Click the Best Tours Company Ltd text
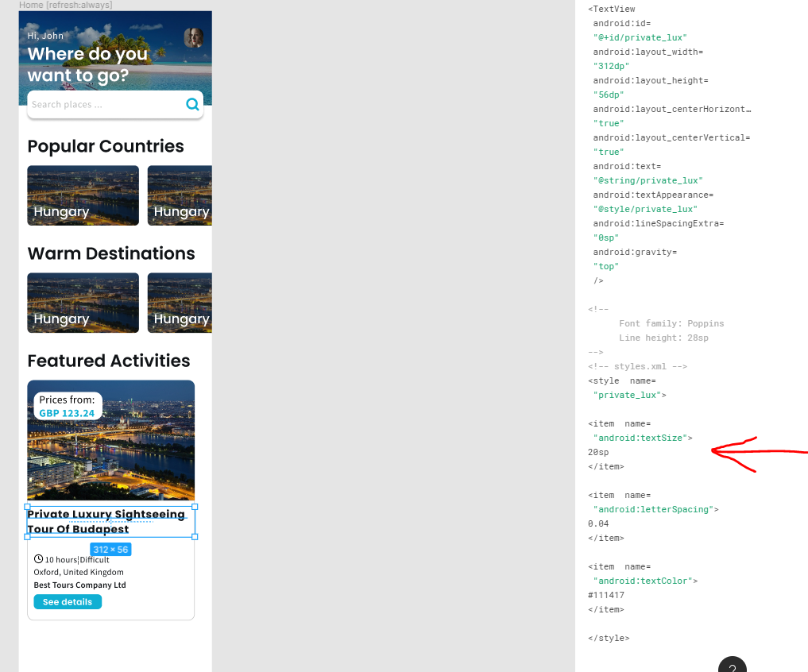 80,585
